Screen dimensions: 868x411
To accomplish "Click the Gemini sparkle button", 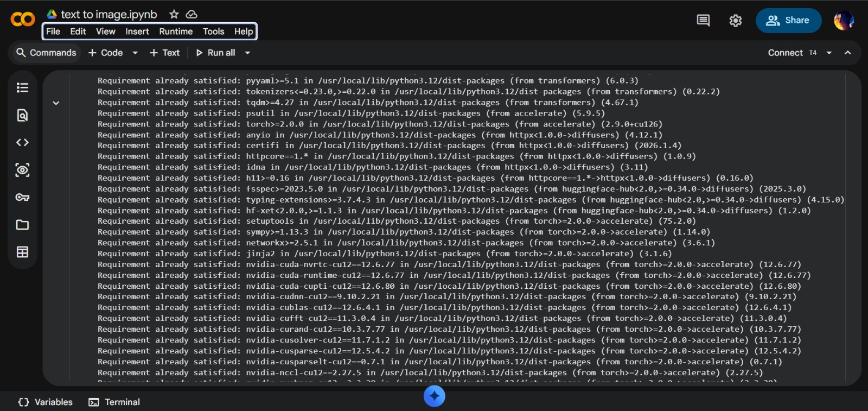I will point(434,396).
